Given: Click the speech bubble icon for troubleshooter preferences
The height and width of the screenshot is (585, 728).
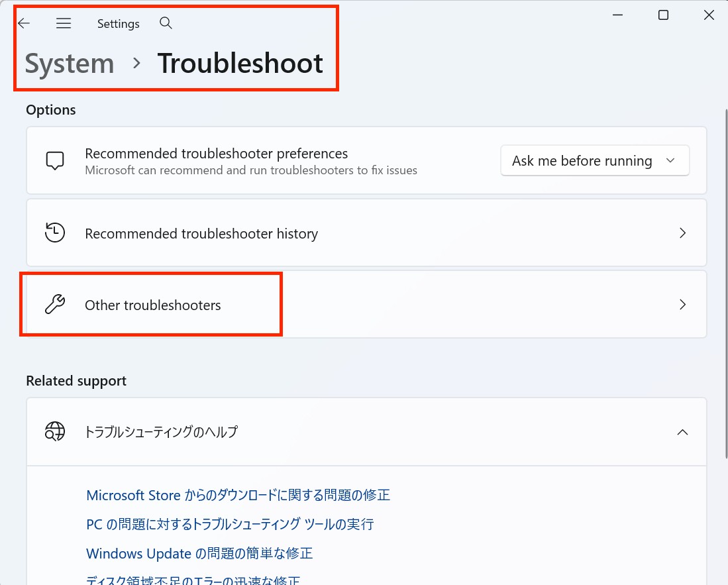Looking at the screenshot, I should pyautogui.click(x=55, y=160).
